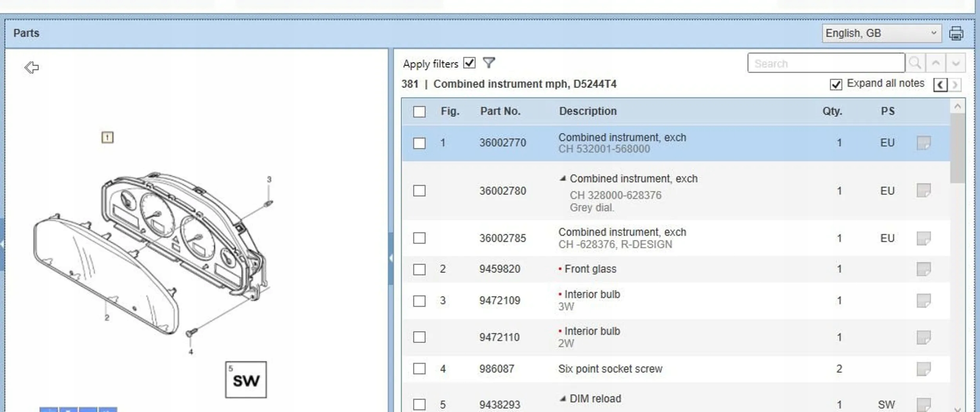
Task: Select part number 9472109
Action: coord(499,301)
